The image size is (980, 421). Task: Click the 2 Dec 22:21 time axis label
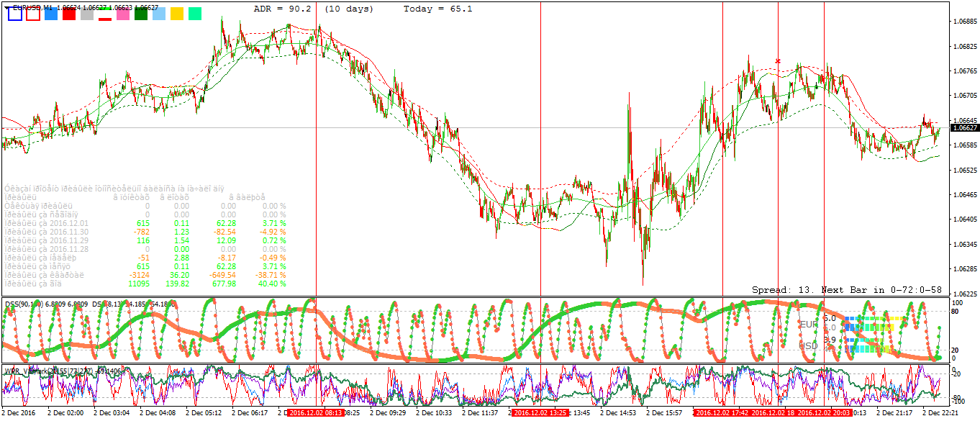940,413
